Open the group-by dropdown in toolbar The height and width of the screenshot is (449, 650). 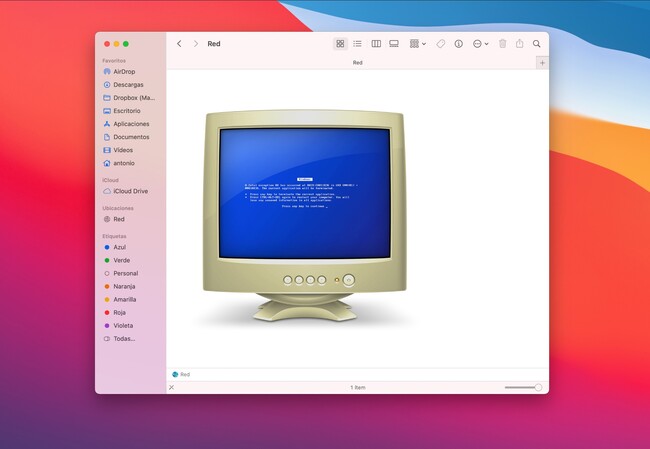[417, 44]
